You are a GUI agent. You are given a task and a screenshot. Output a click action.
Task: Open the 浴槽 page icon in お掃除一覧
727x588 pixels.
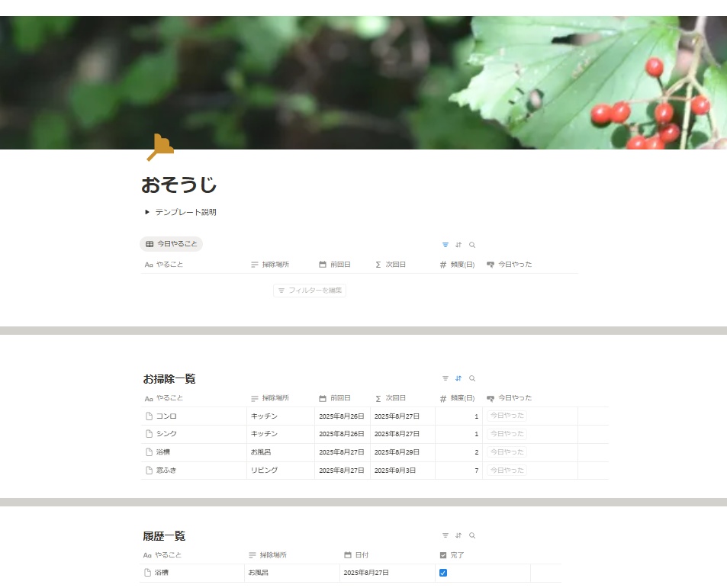tap(149, 451)
